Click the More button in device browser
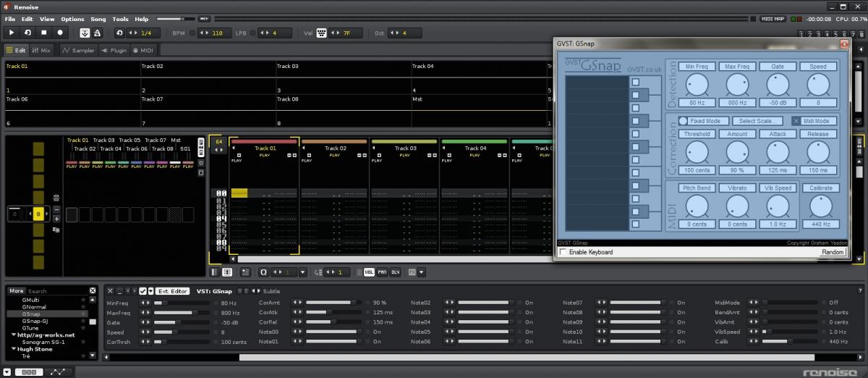 pyautogui.click(x=16, y=291)
